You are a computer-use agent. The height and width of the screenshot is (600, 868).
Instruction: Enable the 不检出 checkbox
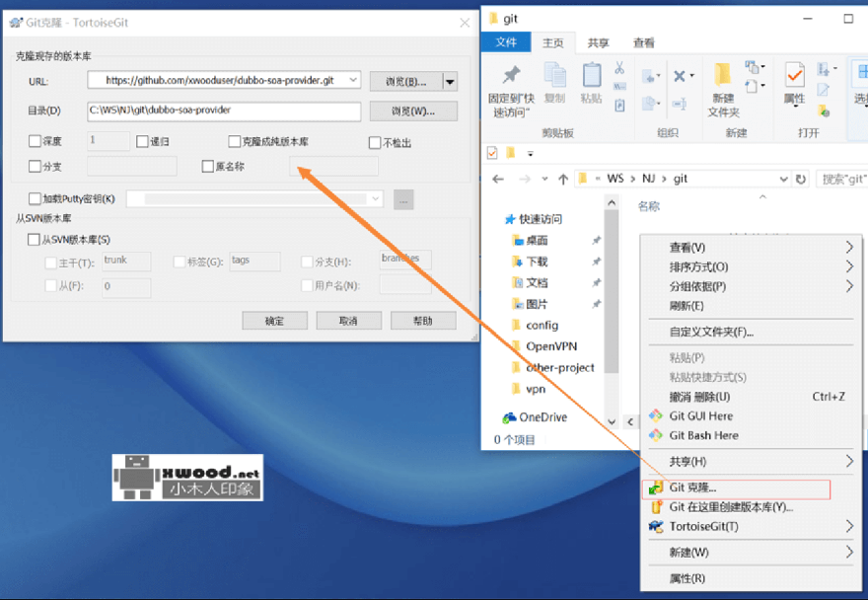(375, 143)
